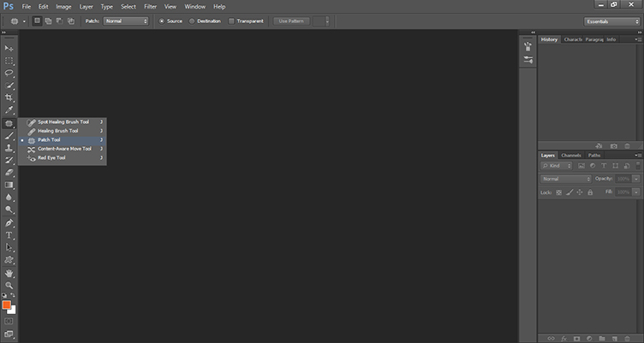Open the Patch mode dropdown

coord(126,21)
